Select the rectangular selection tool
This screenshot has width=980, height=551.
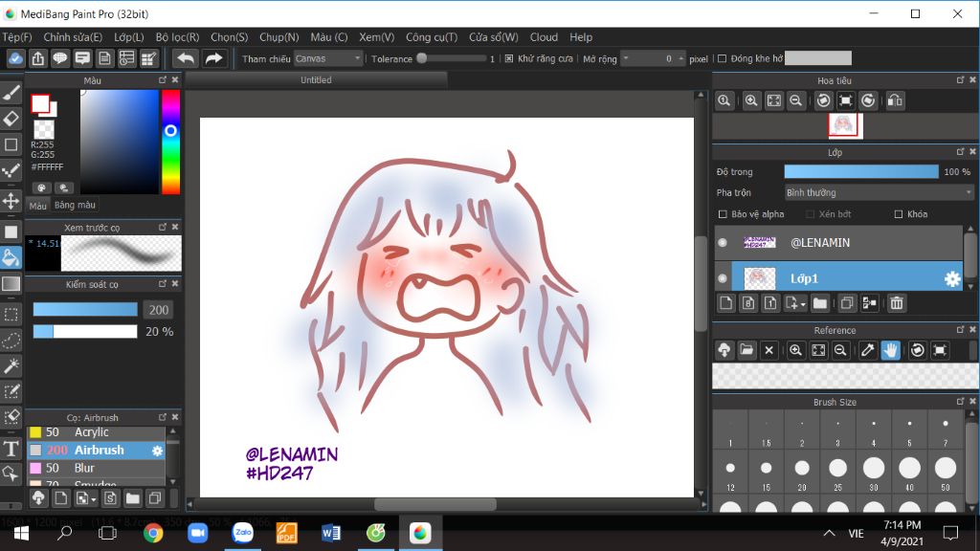[x=11, y=314]
